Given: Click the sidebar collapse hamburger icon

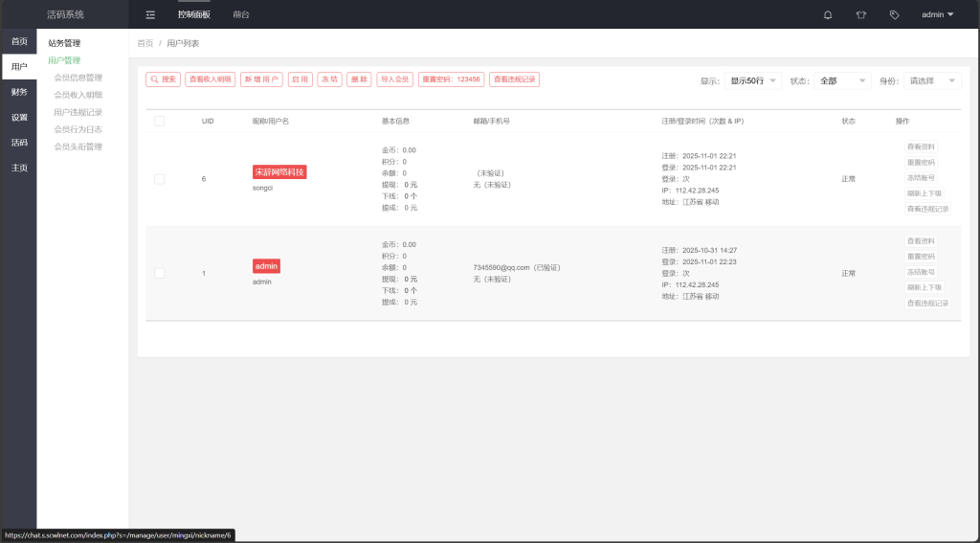Looking at the screenshot, I should coord(150,14).
